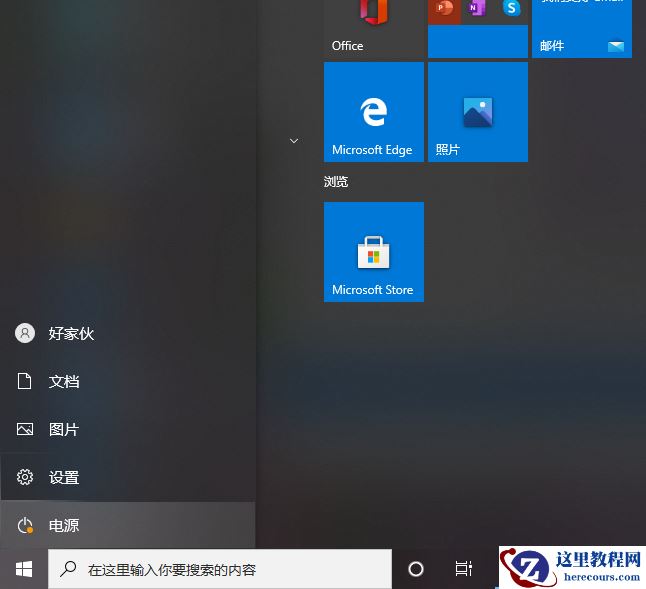This screenshot has width=646, height=589.
Task: Click the 浏览 group heading
Action: [x=336, y=182]
